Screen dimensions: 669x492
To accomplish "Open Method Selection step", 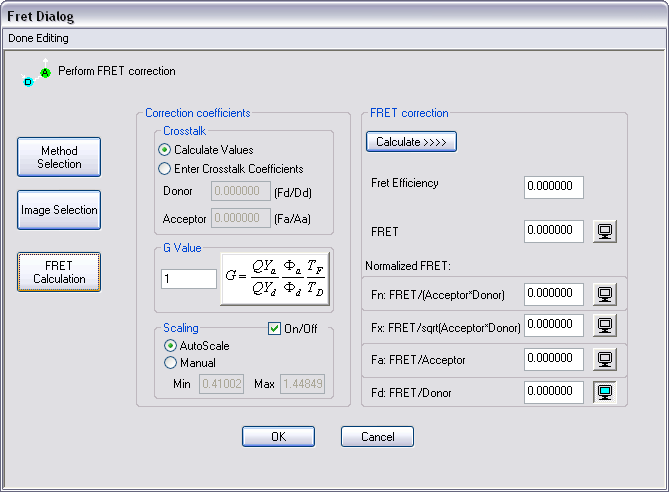I will 59,157.
